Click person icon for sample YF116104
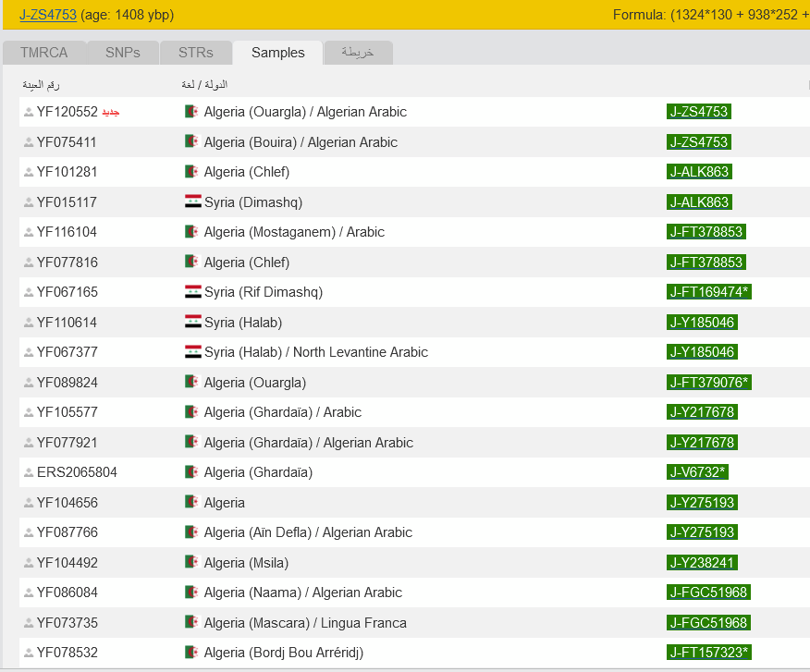The height and width of the screenshot is (672, 810). pos(29,232)
